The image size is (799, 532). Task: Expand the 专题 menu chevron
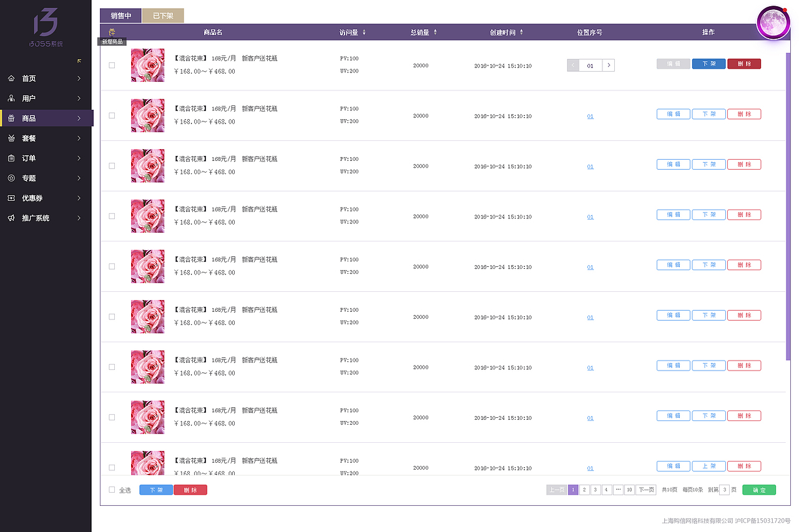[79, 178]
